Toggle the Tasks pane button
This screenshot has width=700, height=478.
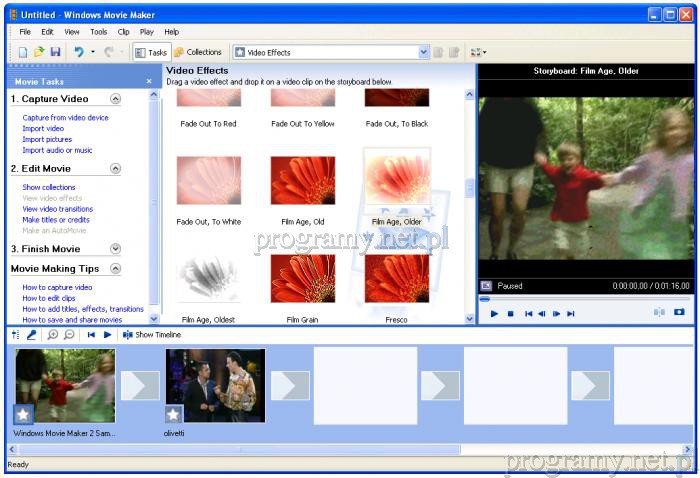151,52
